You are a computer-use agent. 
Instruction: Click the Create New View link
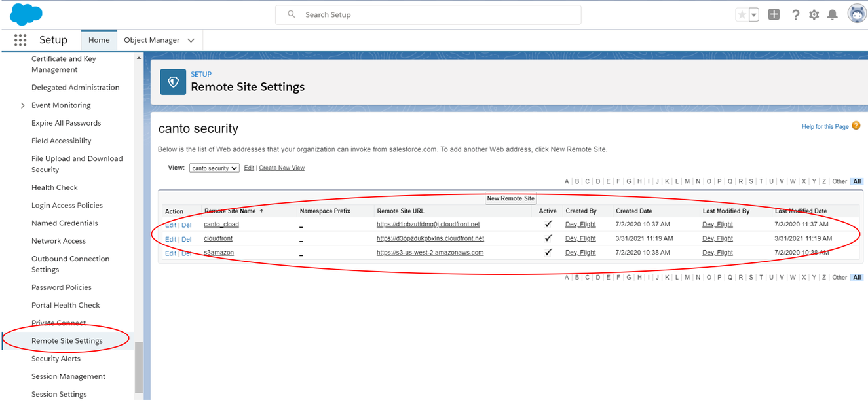(282, 168)
